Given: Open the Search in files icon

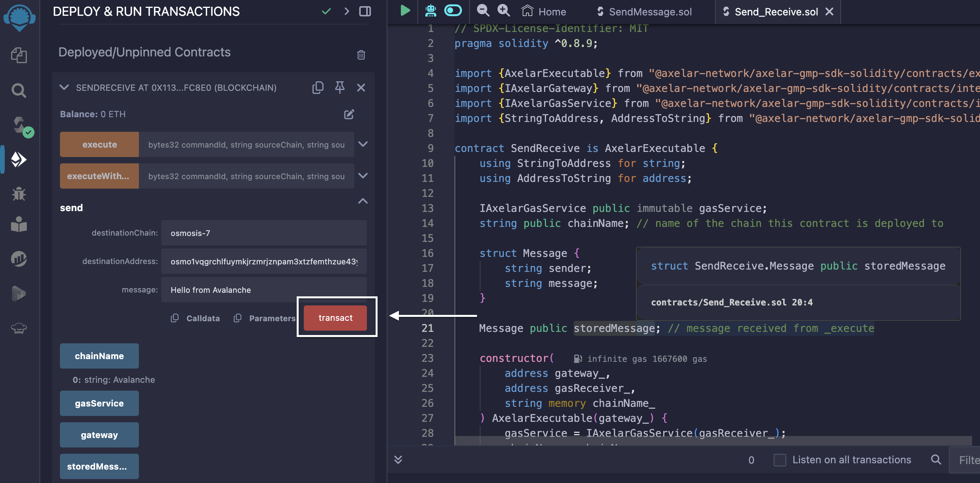Looking at the screenshot, I should coord(19,91).
